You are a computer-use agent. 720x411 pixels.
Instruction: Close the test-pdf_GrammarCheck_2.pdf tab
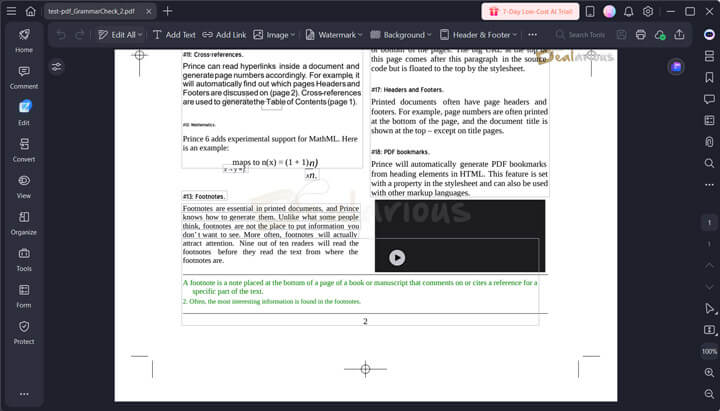[x=149, y=11]
